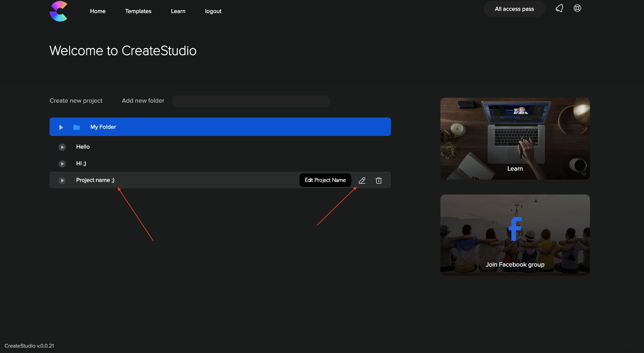Expand My Folder with its triangle arrow
Image resolution: width=644 pixels, height=353 pixels.
[x=61, y=127]
